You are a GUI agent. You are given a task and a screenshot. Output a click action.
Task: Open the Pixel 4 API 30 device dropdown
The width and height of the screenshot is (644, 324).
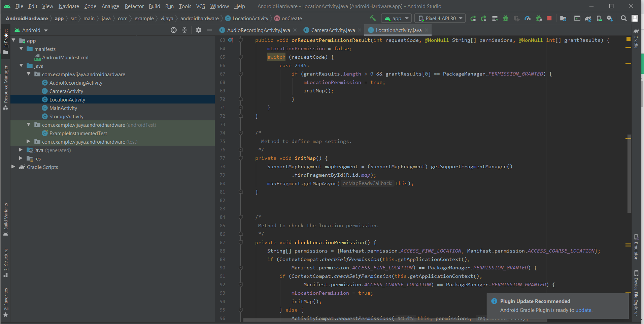[440, 18]
